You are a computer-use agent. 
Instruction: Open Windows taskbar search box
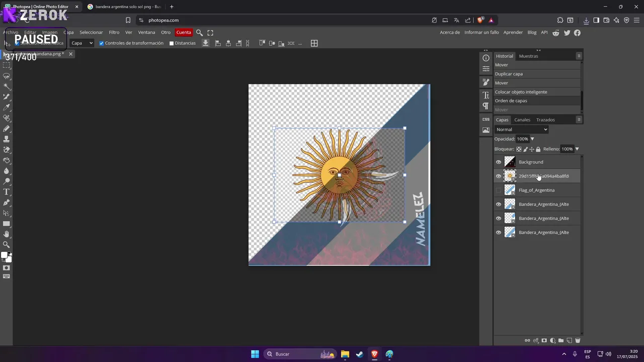coord(300,354)
